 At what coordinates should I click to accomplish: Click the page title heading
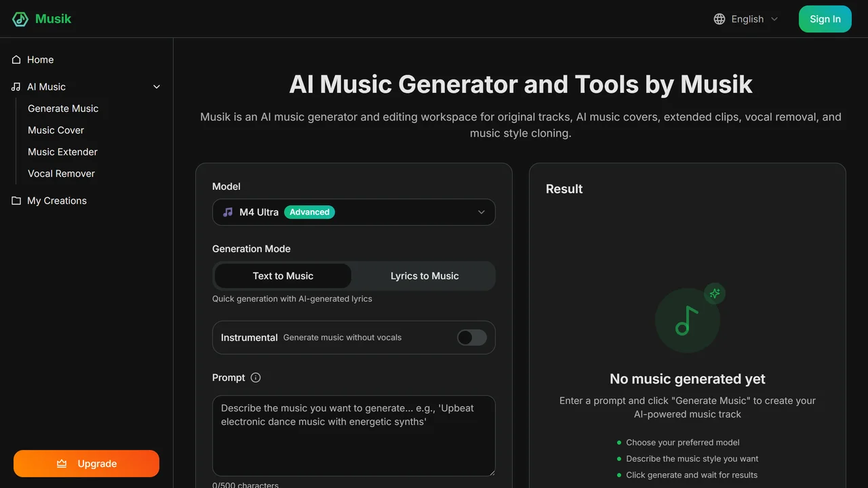[521, 84]
